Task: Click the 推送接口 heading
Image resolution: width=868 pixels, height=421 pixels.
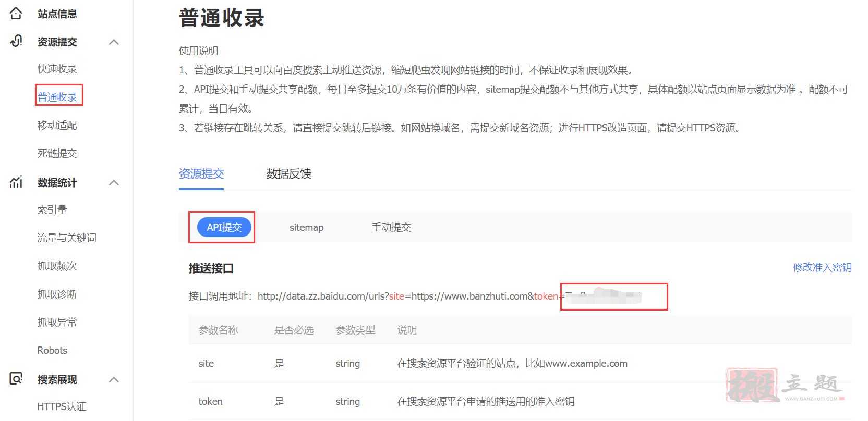Action: [x=211, y=268]
